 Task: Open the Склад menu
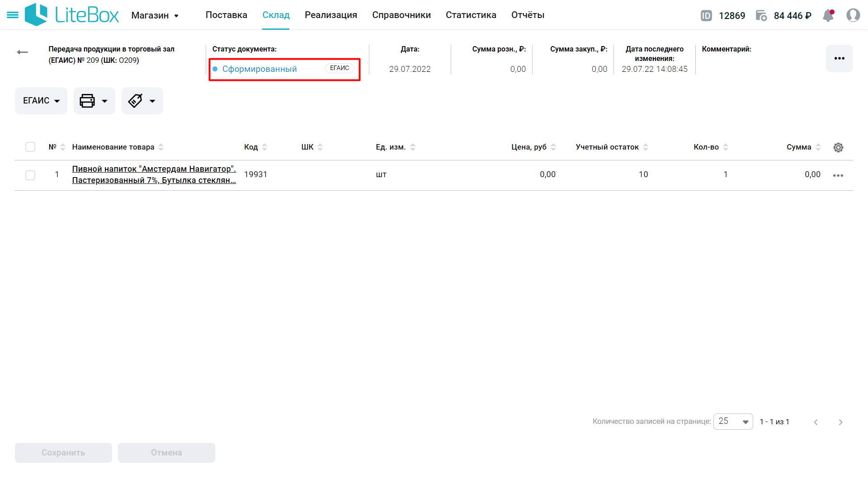[276, 15]
